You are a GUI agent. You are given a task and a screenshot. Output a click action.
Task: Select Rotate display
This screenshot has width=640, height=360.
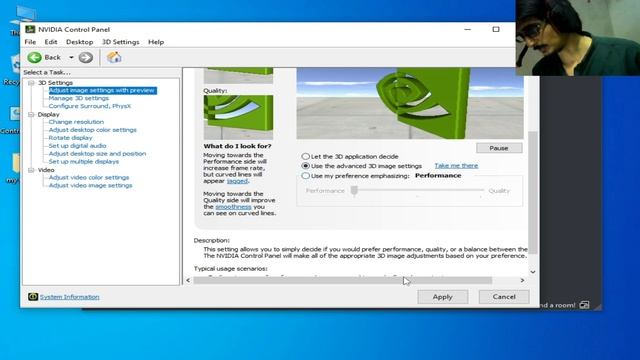(71, 138)
